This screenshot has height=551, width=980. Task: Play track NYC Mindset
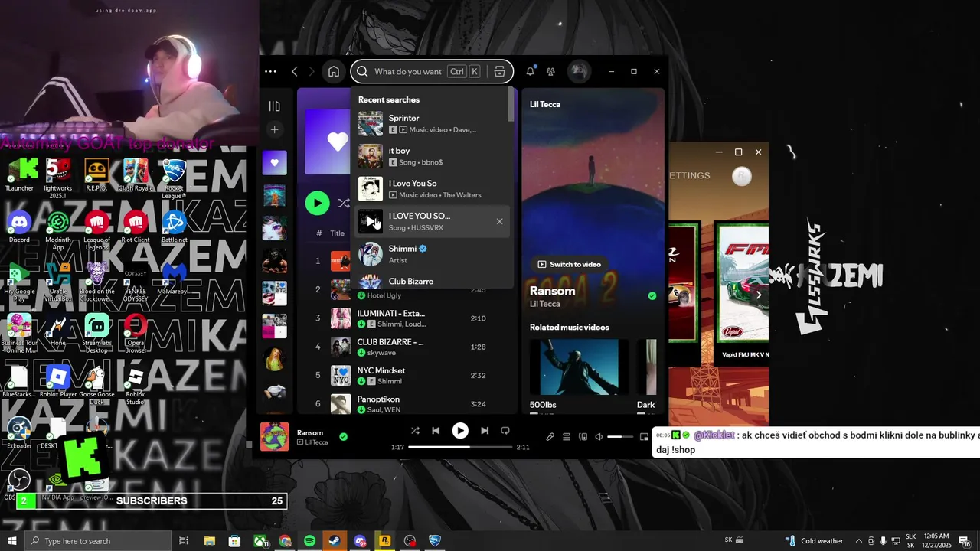(x=381, y=370)
